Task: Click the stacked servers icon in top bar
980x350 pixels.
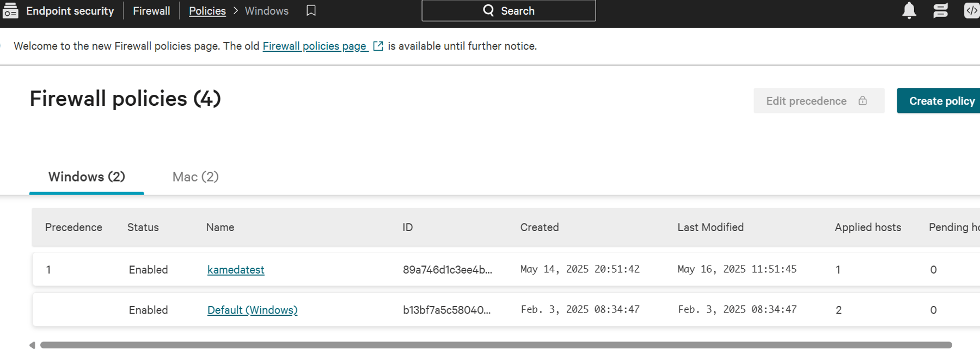Action: click(940, 10)
